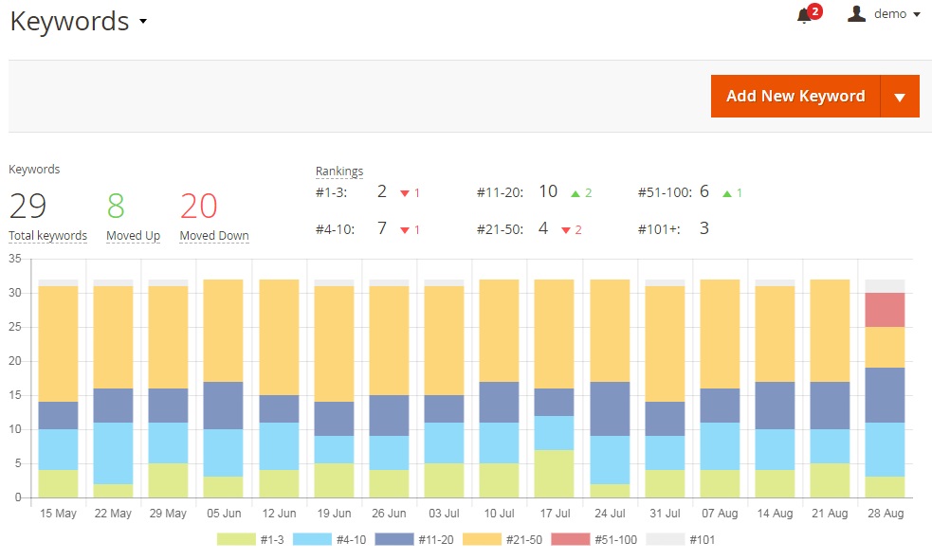Click the user profile avatar icon
Image resolution: width=932 pixels, height=560 pixels.
click(856, 14)
